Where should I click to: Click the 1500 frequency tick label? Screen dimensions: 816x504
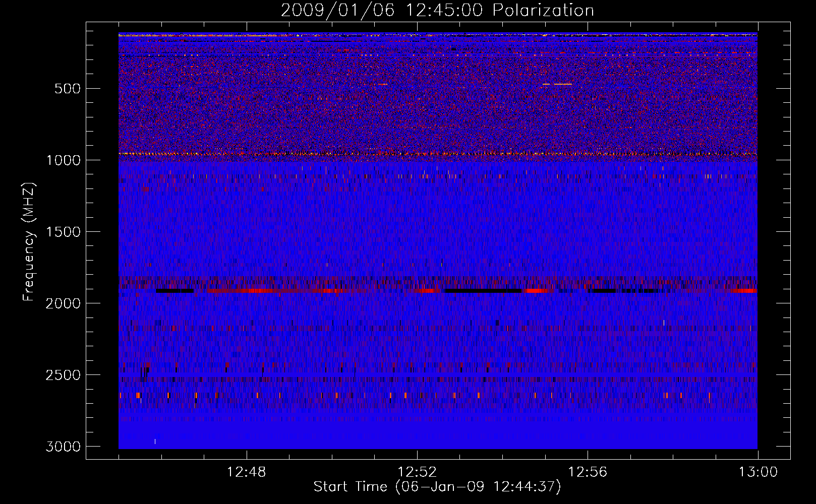pos(63,232)
